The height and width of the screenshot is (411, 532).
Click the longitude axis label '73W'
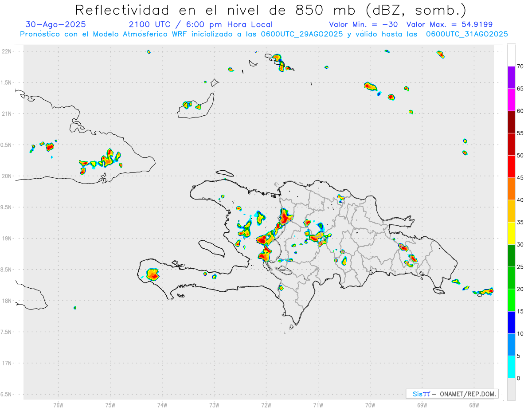[214, 405]
